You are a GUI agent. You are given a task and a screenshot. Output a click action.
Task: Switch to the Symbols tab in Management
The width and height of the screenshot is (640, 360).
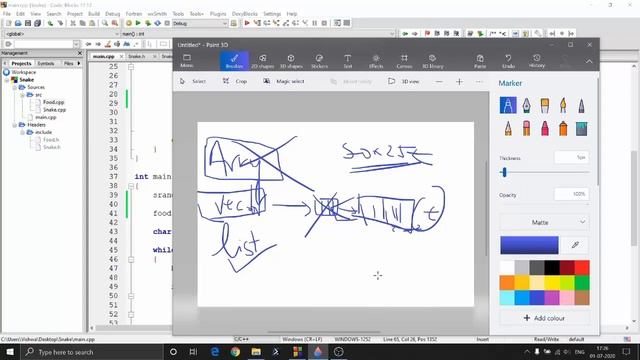(46, 63)
